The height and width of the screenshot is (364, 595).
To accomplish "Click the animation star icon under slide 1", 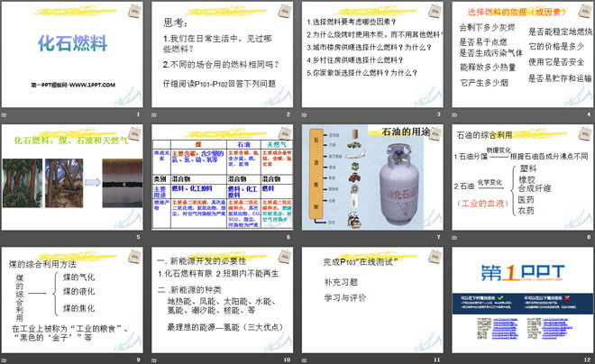I will pyautogui.click(x=4, y=114).
